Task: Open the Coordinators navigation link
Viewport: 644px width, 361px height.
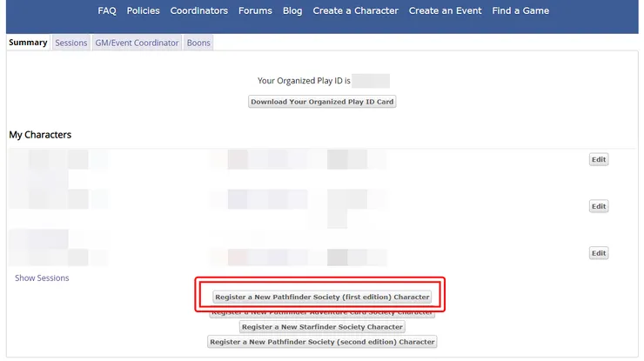Action: coord(199,11)
